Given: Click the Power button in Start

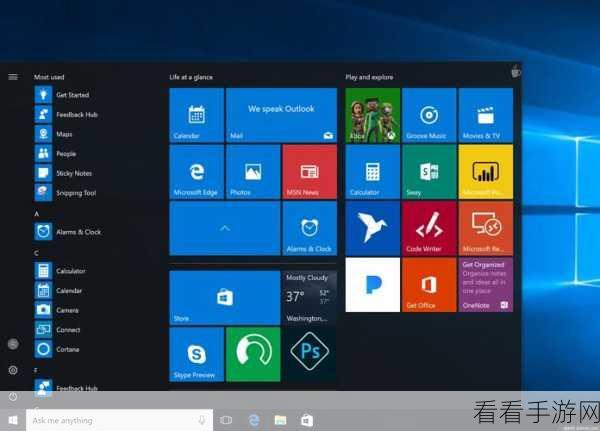Looking at the screenshot, I should pos(13,397).
